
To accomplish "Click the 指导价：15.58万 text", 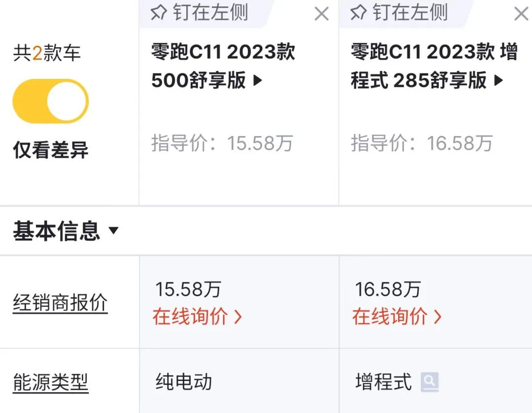I will point(222,143).
